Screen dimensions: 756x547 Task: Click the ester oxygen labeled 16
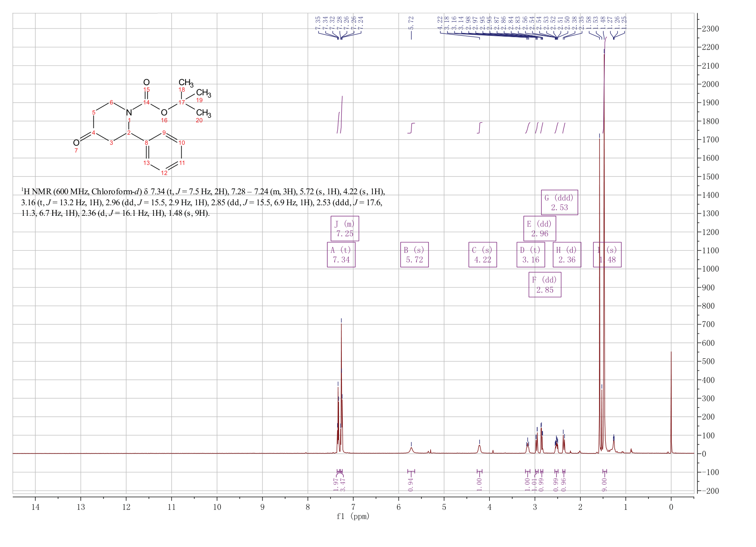(164, 113)
